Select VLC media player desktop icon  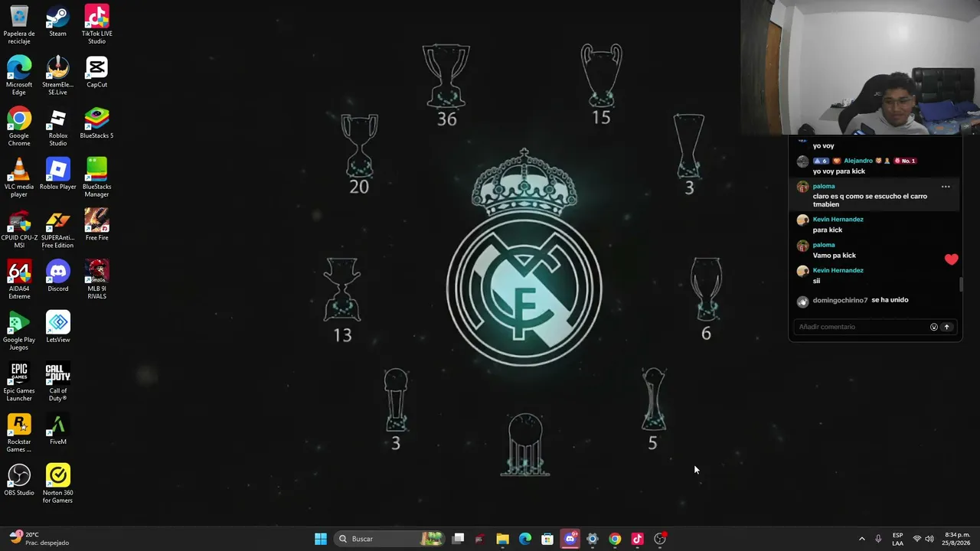(x=19, y=178)
